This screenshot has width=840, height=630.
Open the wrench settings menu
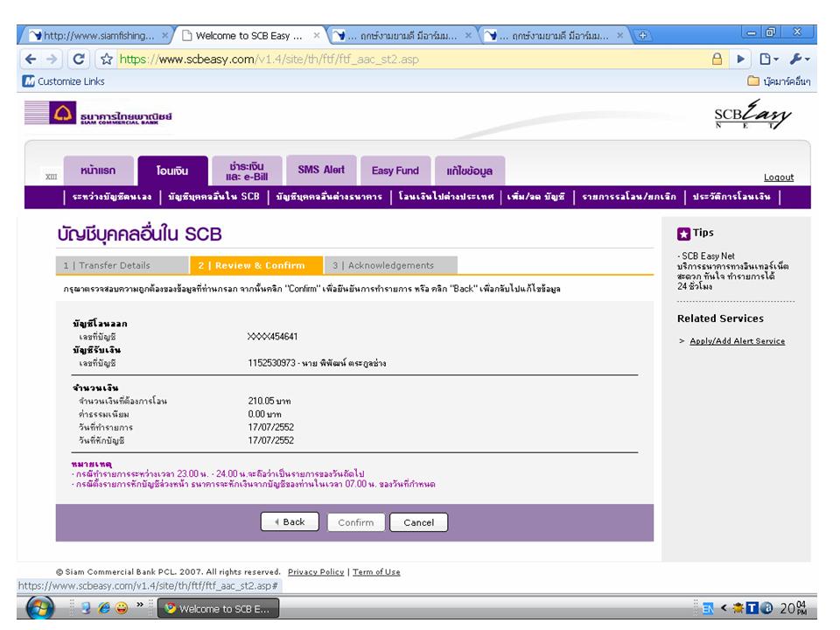coord(799,59)
